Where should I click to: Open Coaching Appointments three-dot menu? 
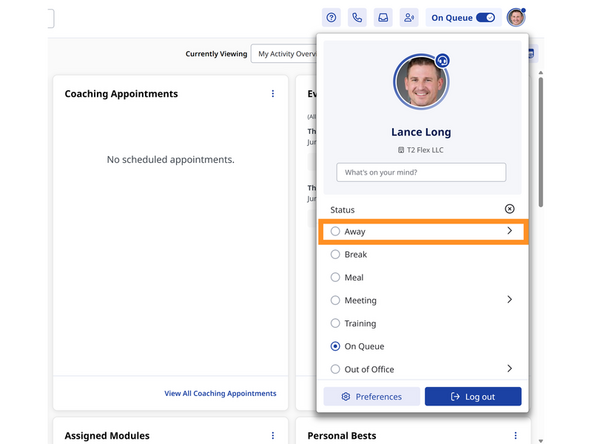click(x=273, y=94)
